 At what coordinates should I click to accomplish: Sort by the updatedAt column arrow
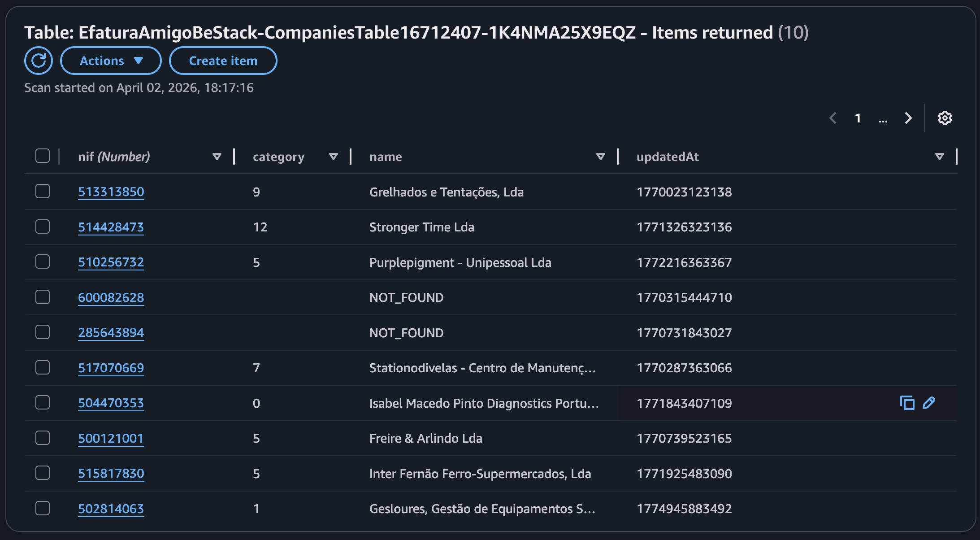(x=940, y=157)
